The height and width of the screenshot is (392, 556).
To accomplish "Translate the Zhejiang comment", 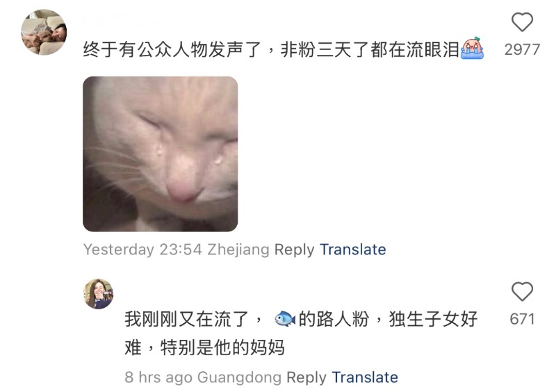I will [x=353, y=250].
